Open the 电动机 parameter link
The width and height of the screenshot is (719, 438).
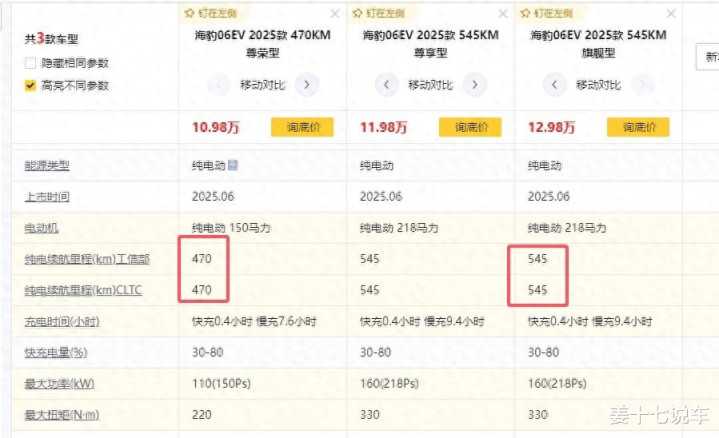(41, 228)
